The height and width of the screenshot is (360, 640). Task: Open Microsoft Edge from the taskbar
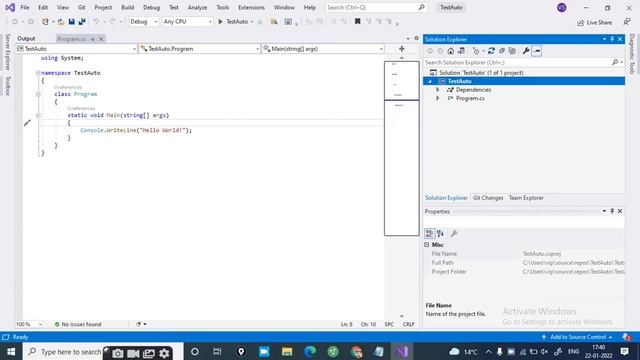click(x=310, y=352)
